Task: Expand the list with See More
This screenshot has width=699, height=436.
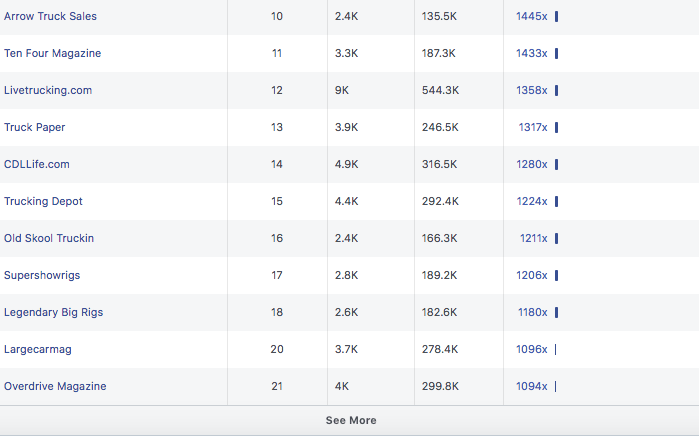Action: [350, 420]
